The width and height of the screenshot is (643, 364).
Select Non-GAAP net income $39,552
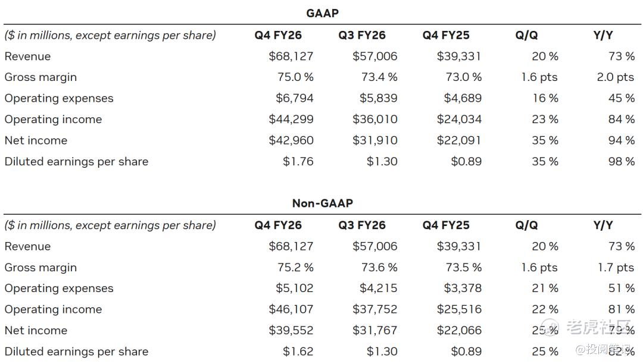[291, 331]
